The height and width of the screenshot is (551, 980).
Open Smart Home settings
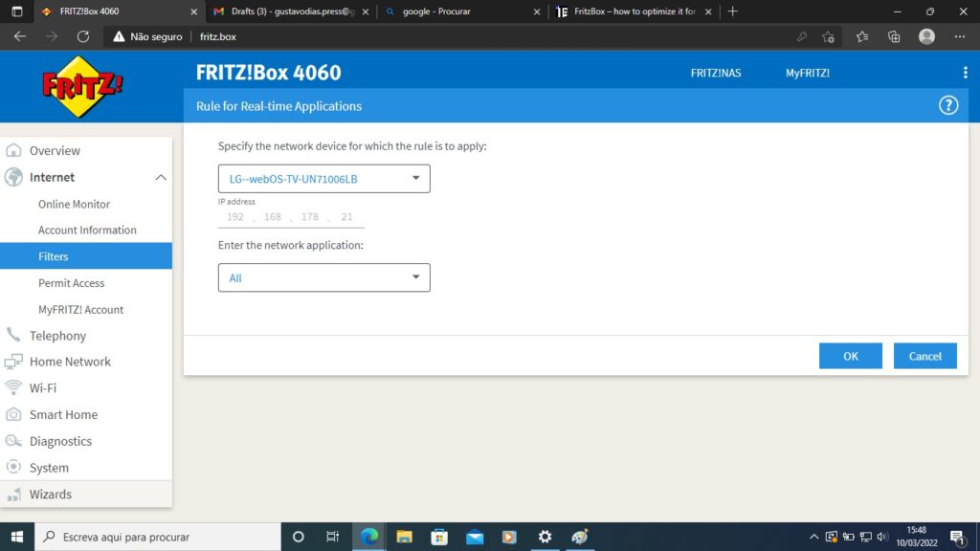pos(63,414)
